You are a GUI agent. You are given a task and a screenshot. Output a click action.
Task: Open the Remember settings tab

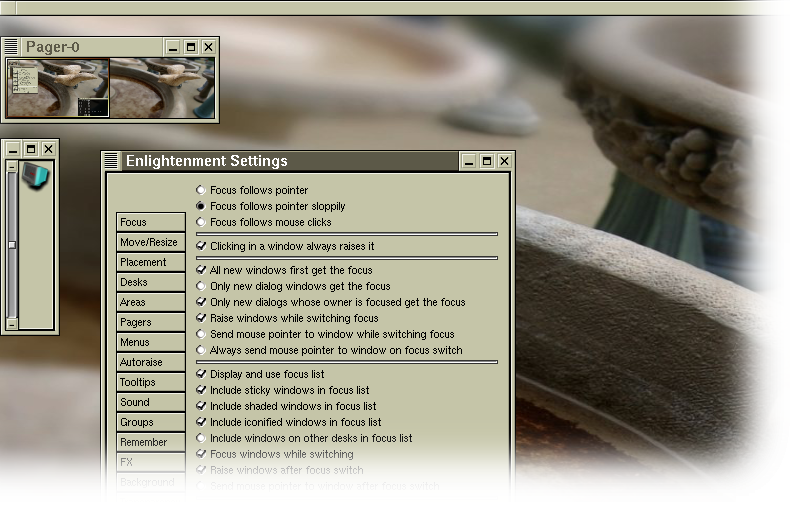pos(151,442)
